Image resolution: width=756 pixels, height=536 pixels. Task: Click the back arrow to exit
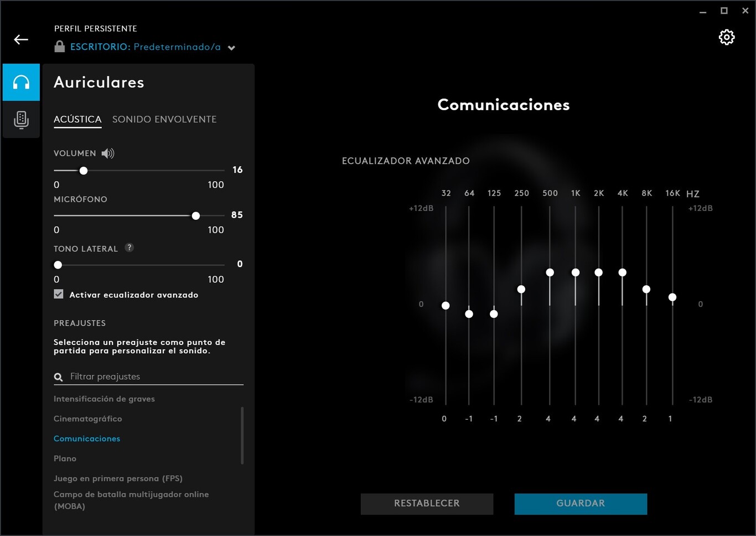tap(20, 39)
